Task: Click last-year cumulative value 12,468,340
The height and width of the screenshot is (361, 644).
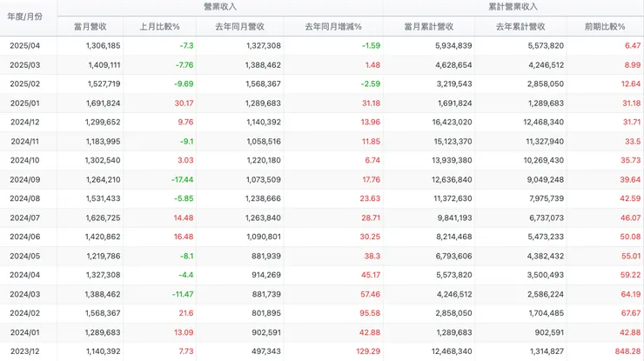Action: (x=544, y=122)
